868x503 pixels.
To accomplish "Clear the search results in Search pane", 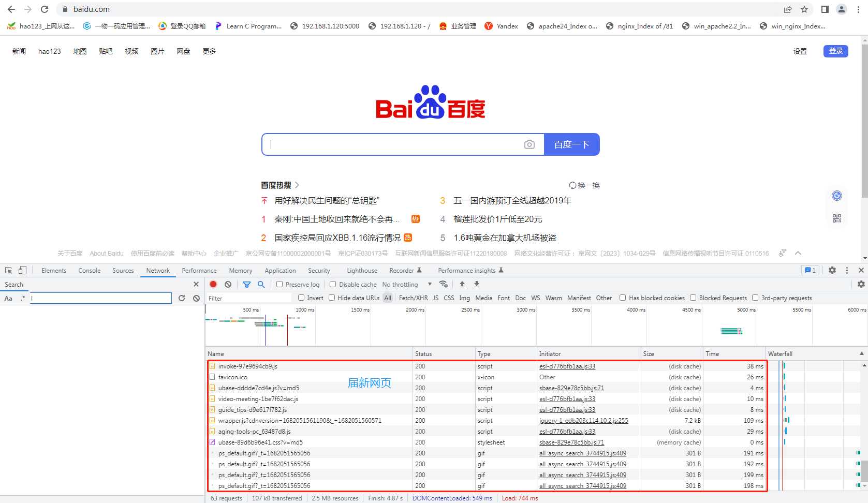I will point(196,298).
